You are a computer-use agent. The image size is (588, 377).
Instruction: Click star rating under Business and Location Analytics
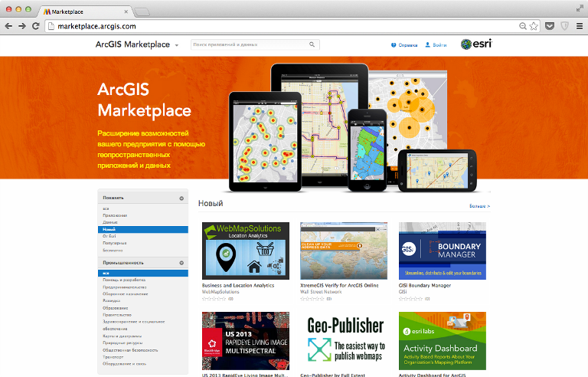[x=214, y=299]
